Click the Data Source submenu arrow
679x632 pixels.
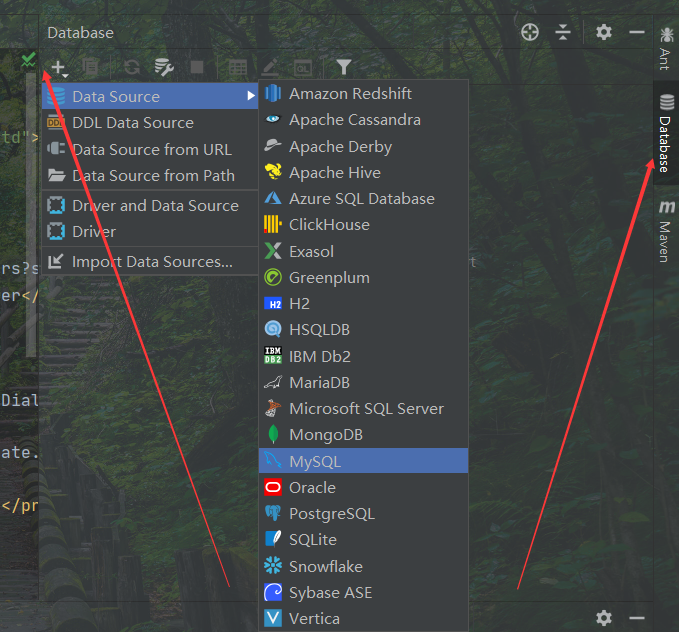click(x=251, y=96)
